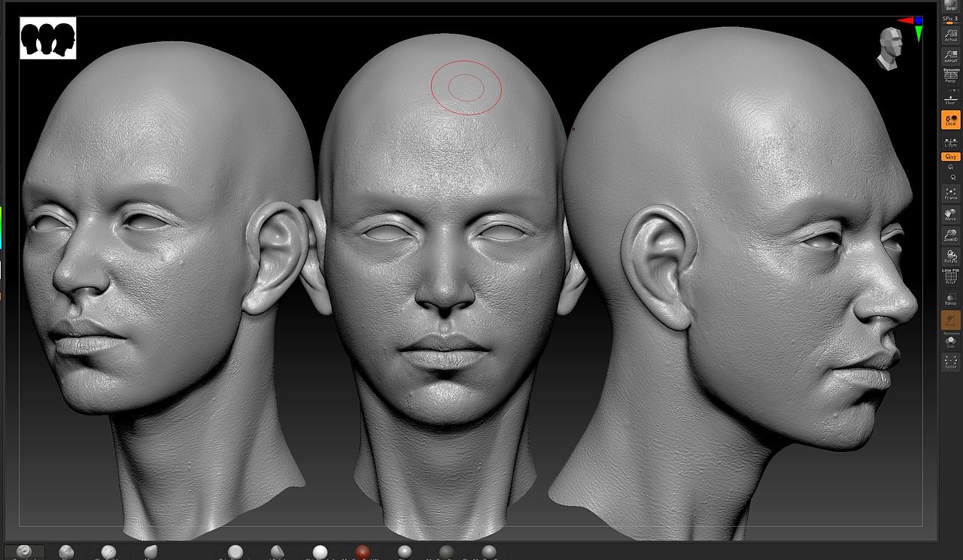Image resolution: width=963 pixels, height=560 pixels.
Task: Click the XYZ axis orientation gizmo
Action: (911, 29)
